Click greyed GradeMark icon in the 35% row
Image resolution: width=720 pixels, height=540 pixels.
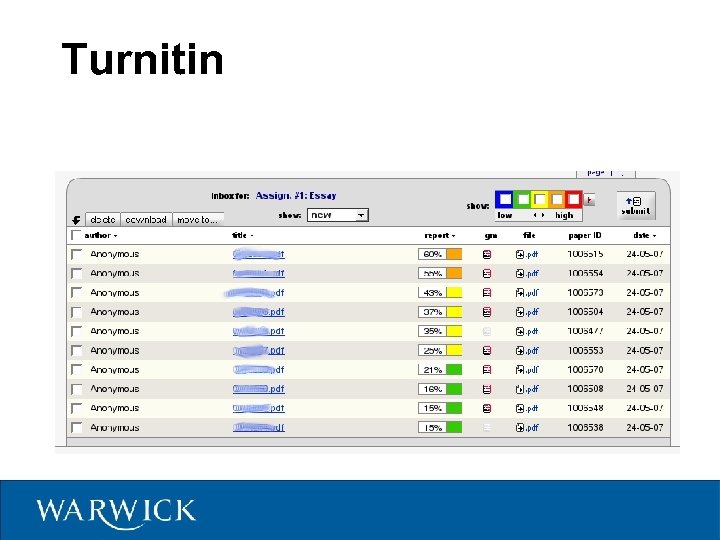coord(487,331)
